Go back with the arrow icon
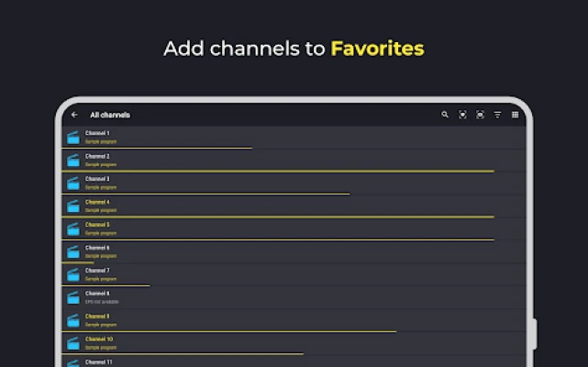This screenshot has height=367, width=588. [x=74, y=115]
